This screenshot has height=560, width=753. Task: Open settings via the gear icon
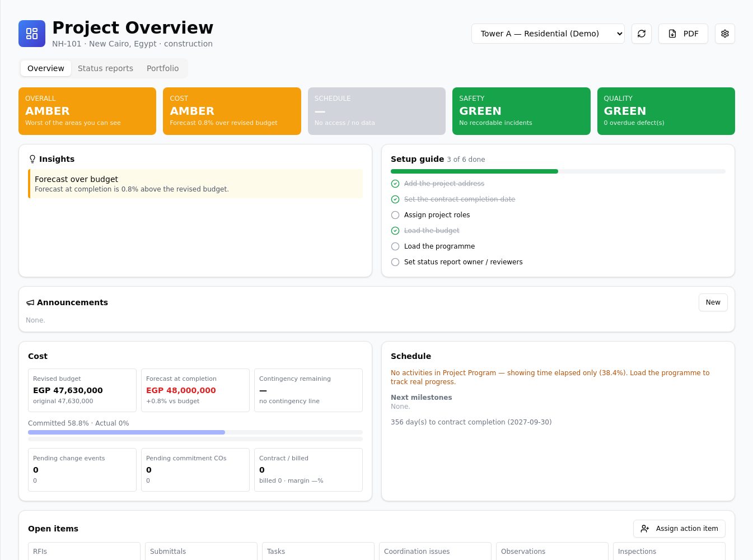click(x=725, y=34)
